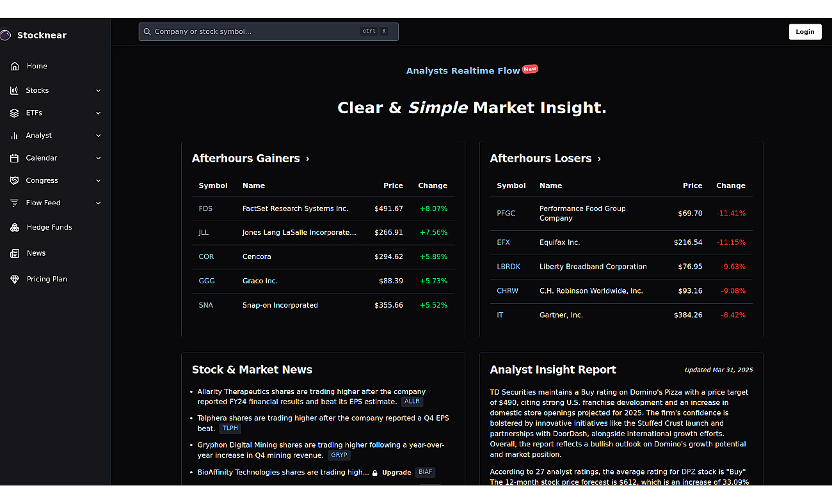Image resolution: width=832 pixels, height=504 pixels.
Task: Click the 'Updated Mar 31, 2025' text
Action: [719, 370]
